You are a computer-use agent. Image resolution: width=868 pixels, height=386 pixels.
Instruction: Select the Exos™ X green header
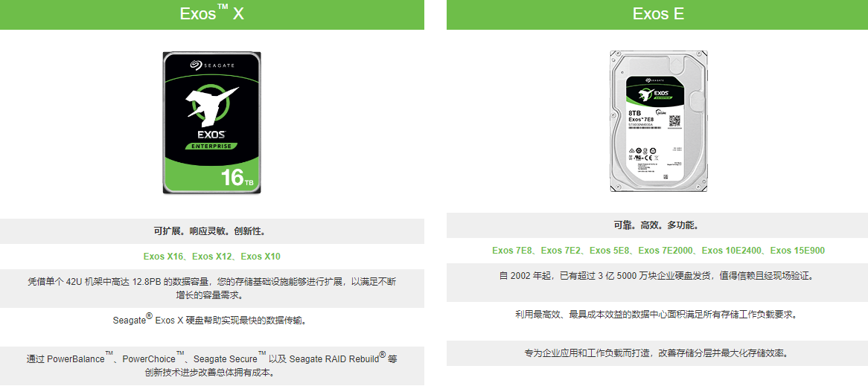[x=212, y=14]
